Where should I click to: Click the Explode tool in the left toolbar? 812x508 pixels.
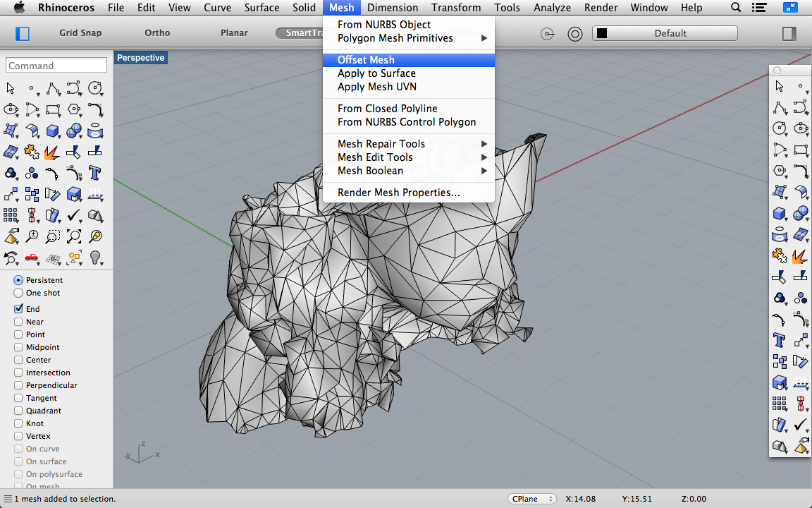click(53, 152)
